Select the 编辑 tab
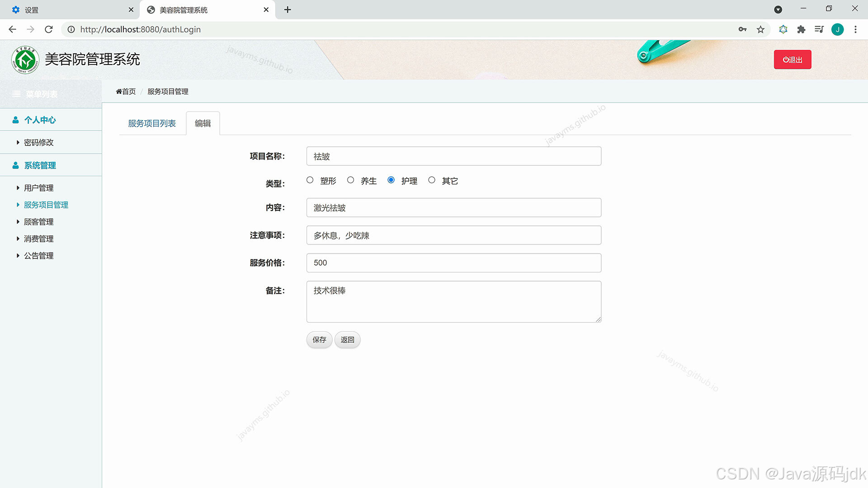868x488 pixels. pyautogui.click(x=203, y=123)
